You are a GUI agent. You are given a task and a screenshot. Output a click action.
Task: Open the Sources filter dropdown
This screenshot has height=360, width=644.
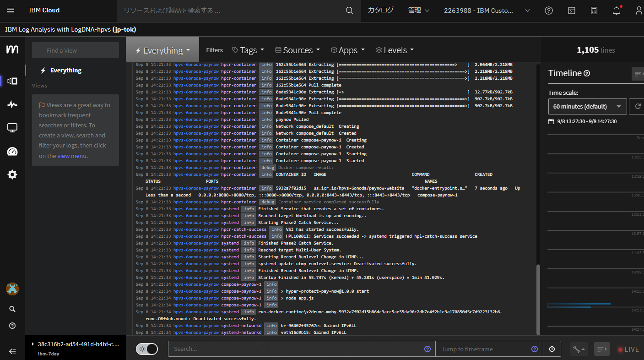[x=298, y=50]
